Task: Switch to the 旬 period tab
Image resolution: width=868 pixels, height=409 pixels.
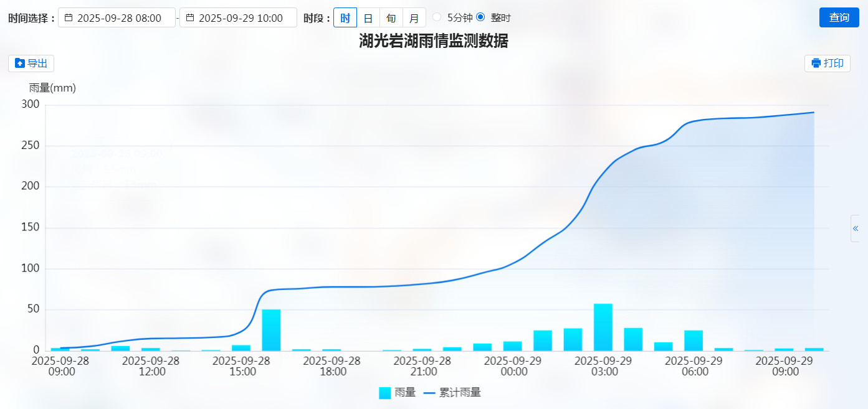Action: pos(391,17)
